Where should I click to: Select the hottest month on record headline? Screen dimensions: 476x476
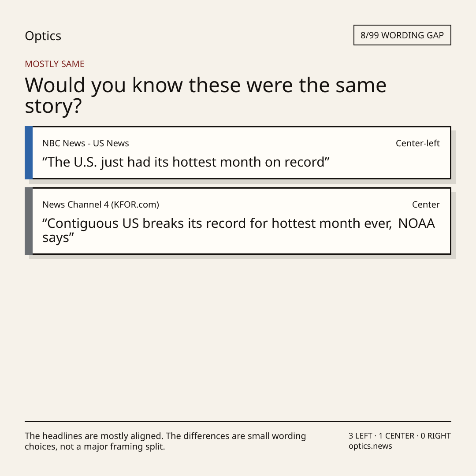pos(186,162)
